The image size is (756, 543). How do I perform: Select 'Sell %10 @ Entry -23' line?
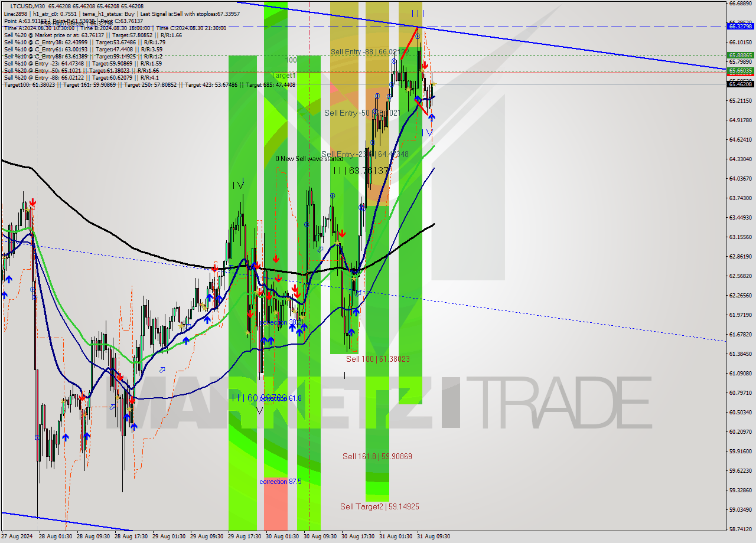pos(83,63)
